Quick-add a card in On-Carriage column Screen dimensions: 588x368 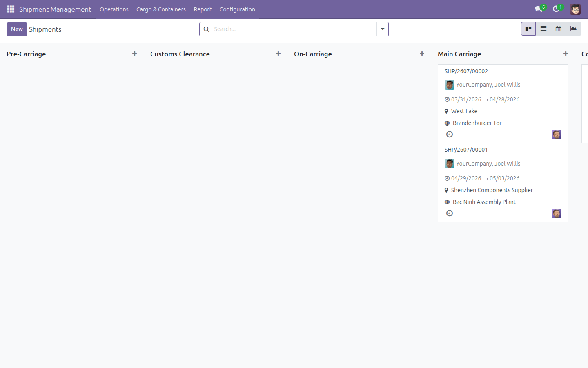coord(422,54)
